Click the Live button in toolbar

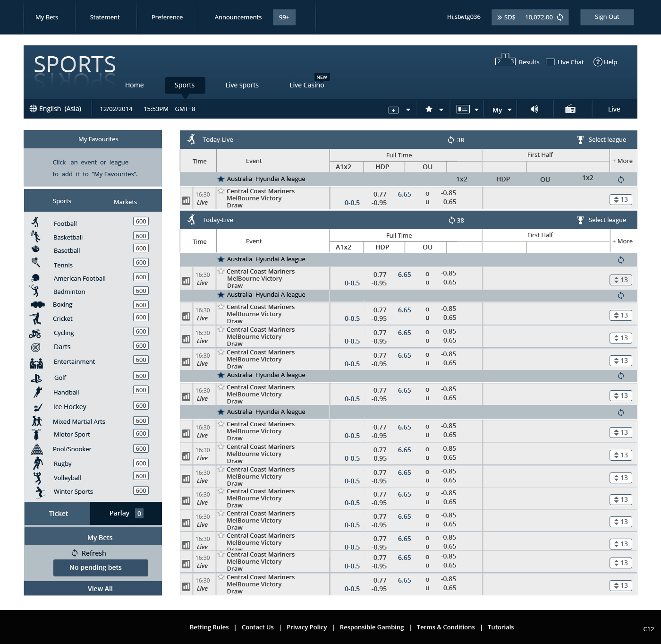[x=614, y=109]
